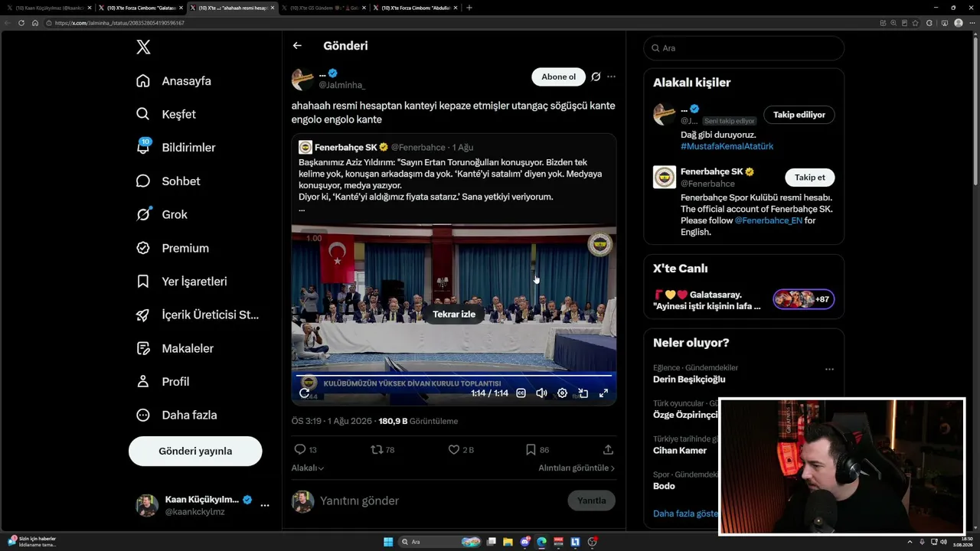Screen dimensions: 980x551
Task: Click Tekrar izle on the video
Action: 454,314
